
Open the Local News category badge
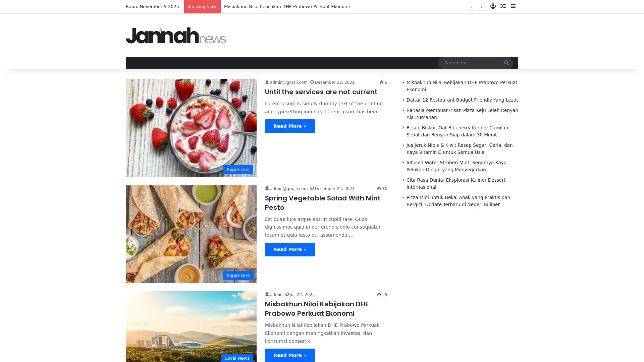pyautogui.click(x=237, y=358)
